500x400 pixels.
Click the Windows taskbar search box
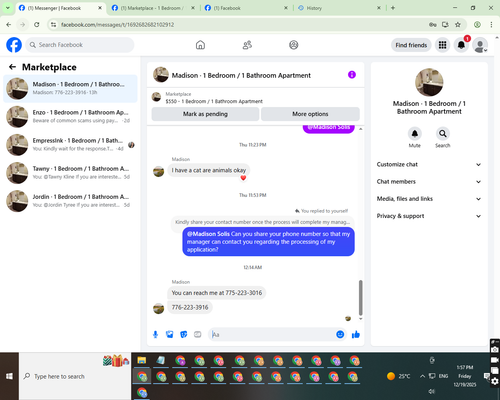click(x=75, y=376)
